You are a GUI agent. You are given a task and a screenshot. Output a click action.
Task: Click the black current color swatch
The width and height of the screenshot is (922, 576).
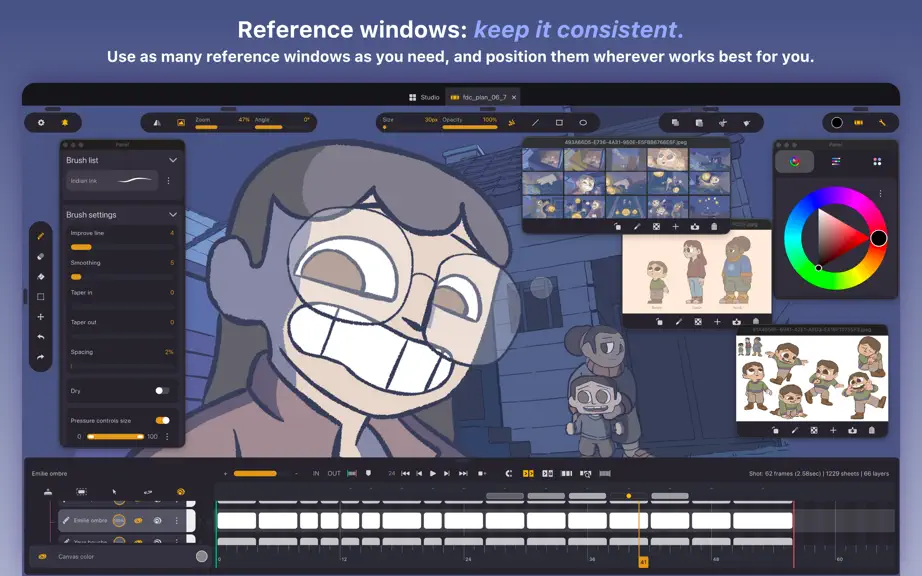coord(836,123)
